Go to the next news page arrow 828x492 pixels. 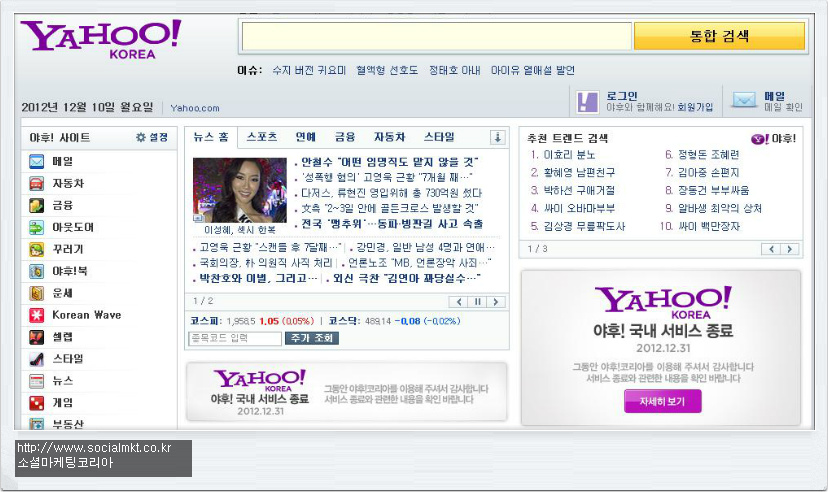496,301
